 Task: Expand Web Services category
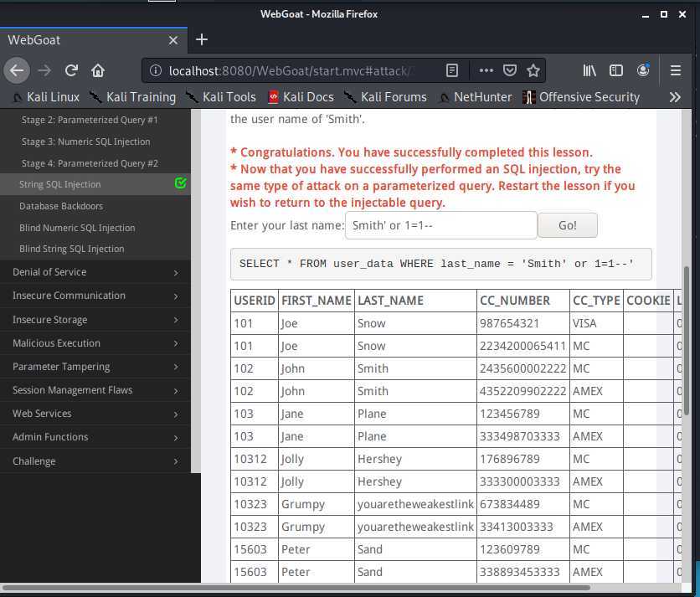pos(95,414)
